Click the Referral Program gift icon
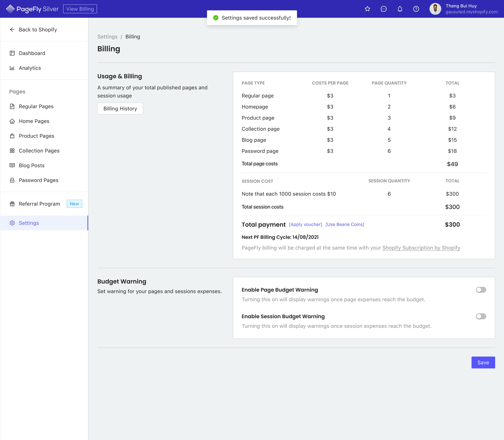The width and height of the screenshot is (504, 440). point(12,204)
